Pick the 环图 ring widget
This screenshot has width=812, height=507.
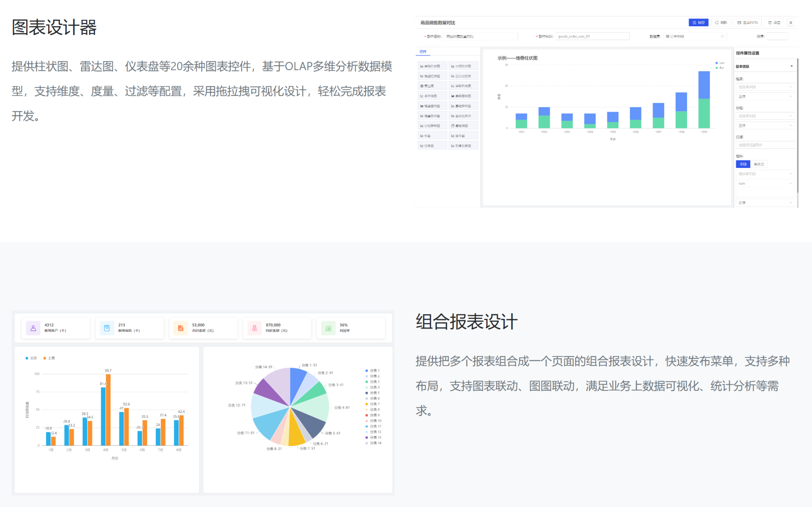click(x=432, y=136)
